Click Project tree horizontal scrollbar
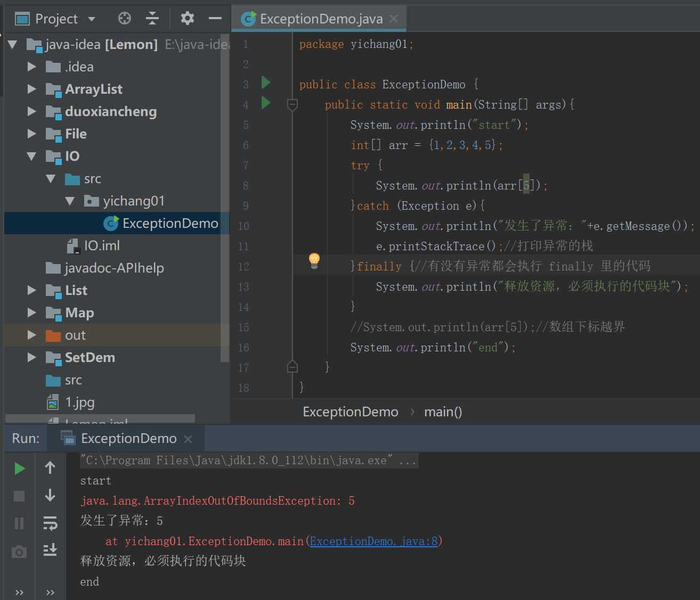This screenshot has width=700, height=600. coord(100,420)
